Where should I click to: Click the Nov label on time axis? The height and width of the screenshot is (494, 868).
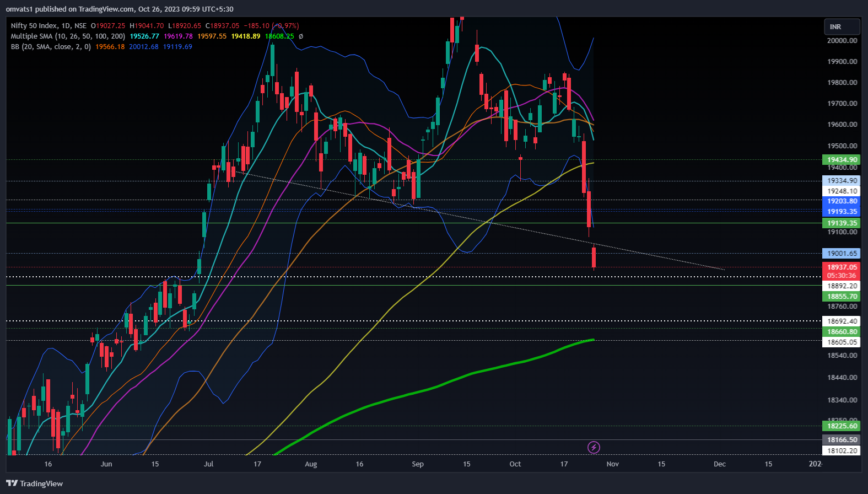tap(613, 464)
